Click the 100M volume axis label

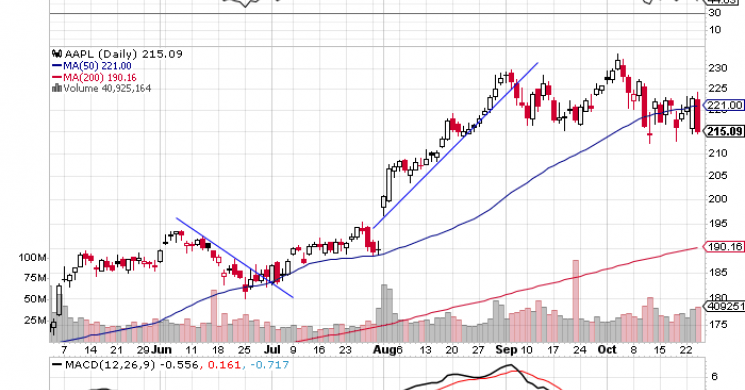coord(32,258)
